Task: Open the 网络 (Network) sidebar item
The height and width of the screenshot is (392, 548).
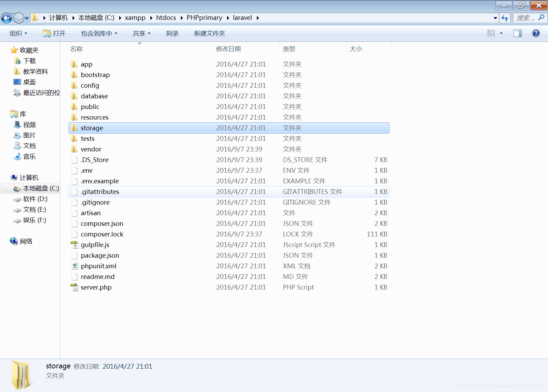Action: (26, 241)
